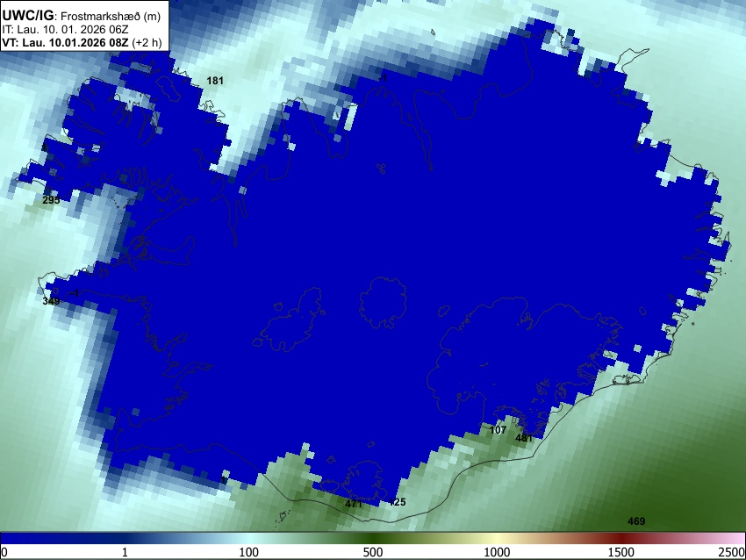Viewport: 746px width, 560px height.
Task: Click the legend tick label 1000
Action: (x=497, y=552)
